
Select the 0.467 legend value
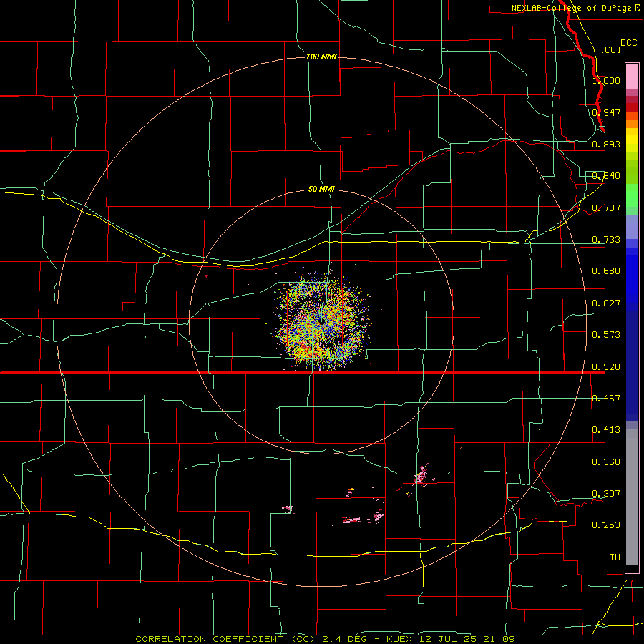(606, 399)
